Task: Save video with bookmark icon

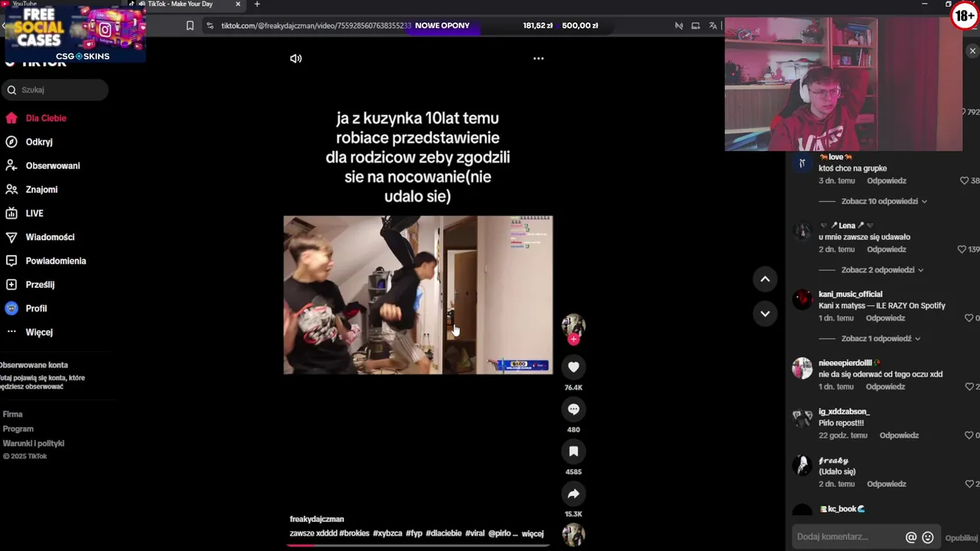Action: click(573, 452)
